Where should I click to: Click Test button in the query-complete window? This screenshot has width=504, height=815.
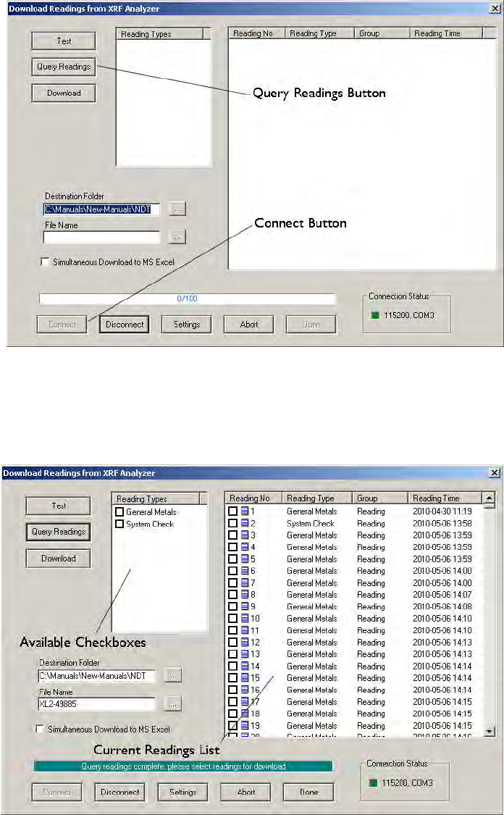coord(58,506)
